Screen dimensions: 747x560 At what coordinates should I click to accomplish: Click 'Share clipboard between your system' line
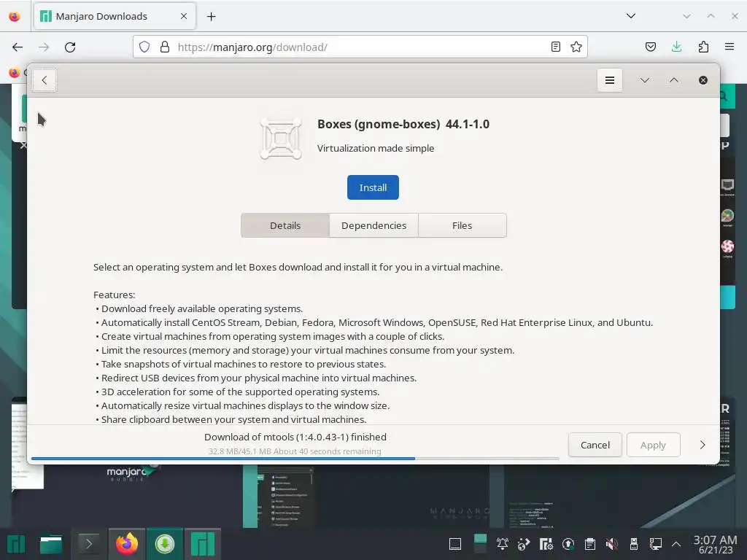pos(233,419)
